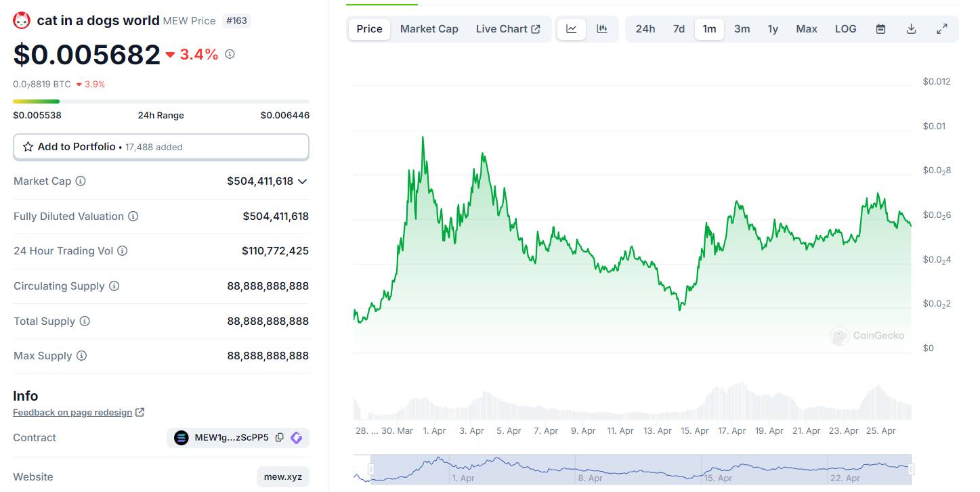Click the price line peak near 1. Apr

point(423,137)
